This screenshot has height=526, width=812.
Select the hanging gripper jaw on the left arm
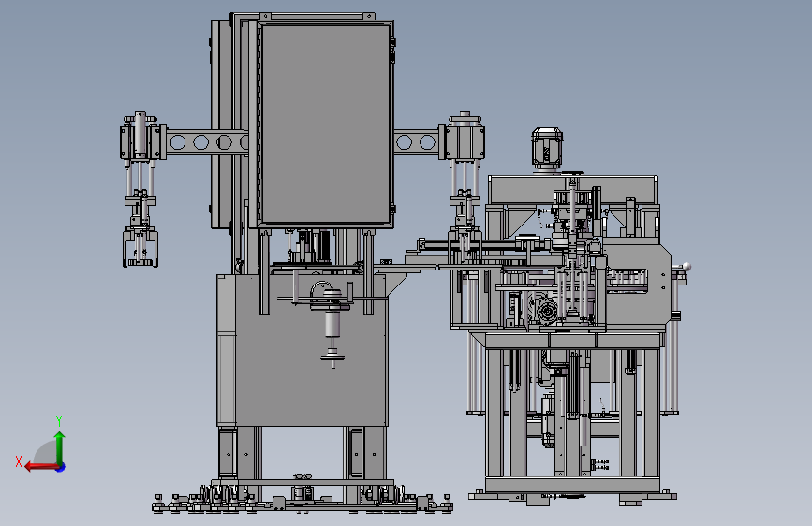point(140,247)
